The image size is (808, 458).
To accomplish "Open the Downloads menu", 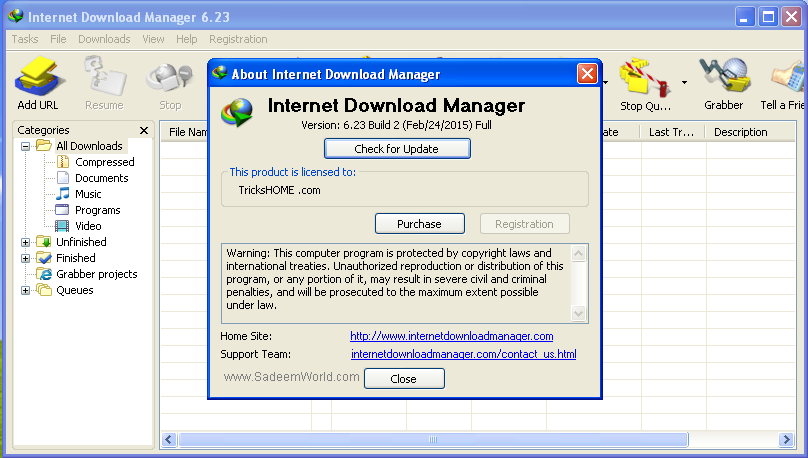I will click(x=104, y=39).
